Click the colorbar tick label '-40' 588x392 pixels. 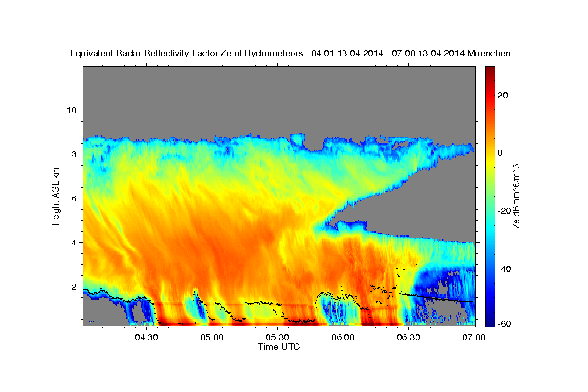pos(504,269)
